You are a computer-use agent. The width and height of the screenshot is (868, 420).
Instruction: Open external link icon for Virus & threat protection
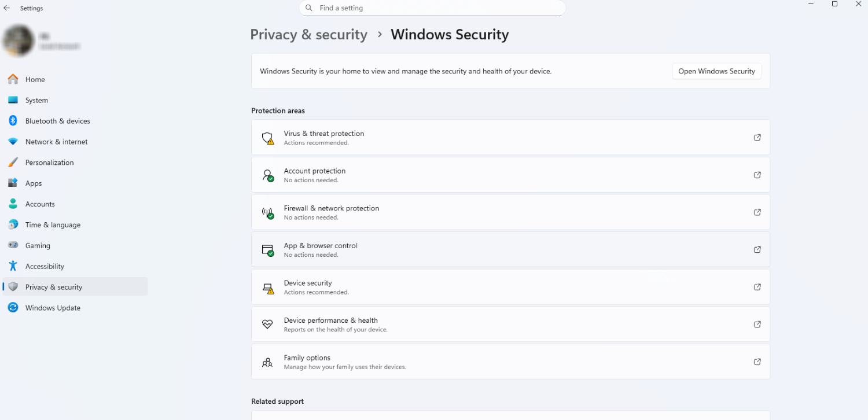pos(757,138)
